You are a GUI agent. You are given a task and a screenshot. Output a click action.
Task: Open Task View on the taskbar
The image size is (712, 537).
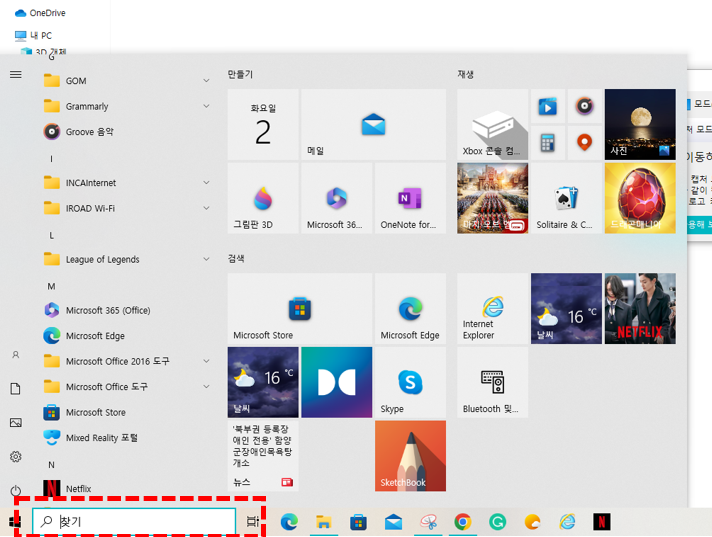252,522
